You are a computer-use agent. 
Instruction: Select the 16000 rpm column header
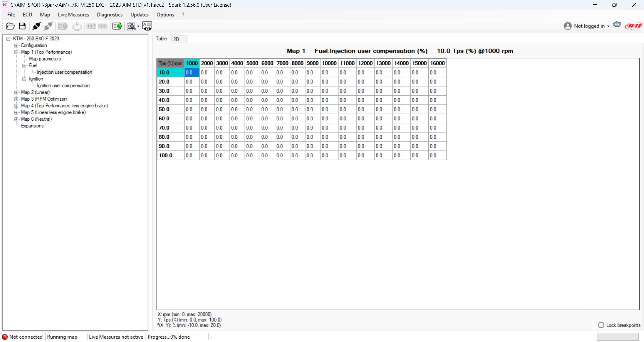coord(437,63)
